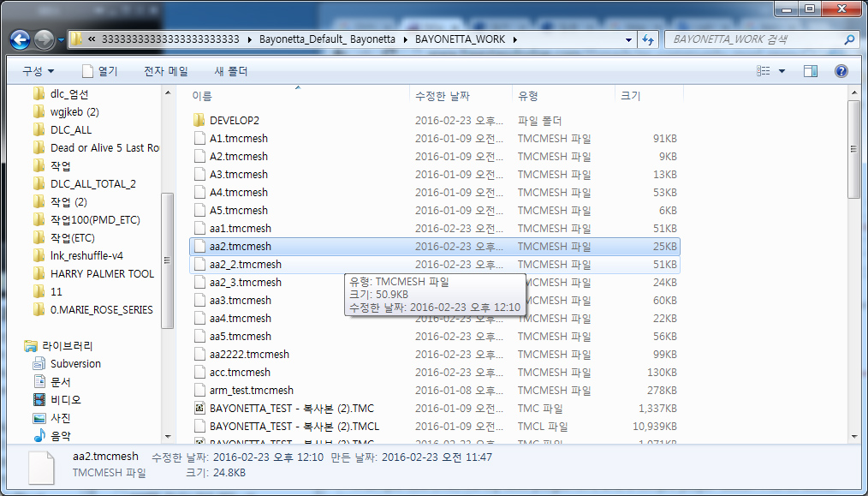
Task: Click the Back navigation arrow button
Action: [21, 39]
